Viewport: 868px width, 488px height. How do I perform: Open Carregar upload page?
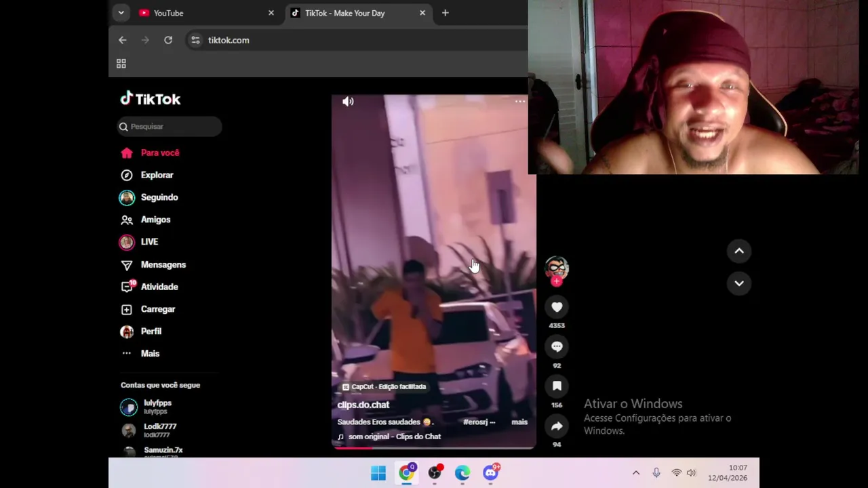(148, 309)
